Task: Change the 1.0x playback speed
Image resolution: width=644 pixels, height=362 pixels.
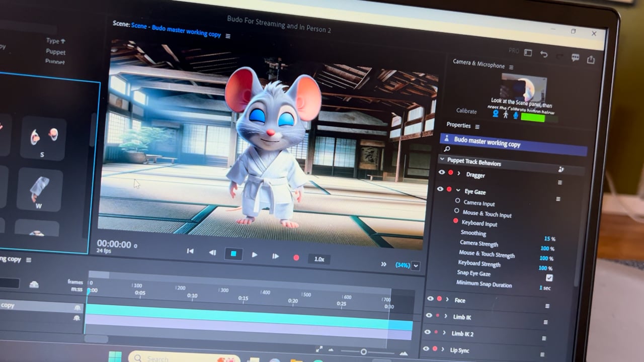Action: [x=319, y=259]
